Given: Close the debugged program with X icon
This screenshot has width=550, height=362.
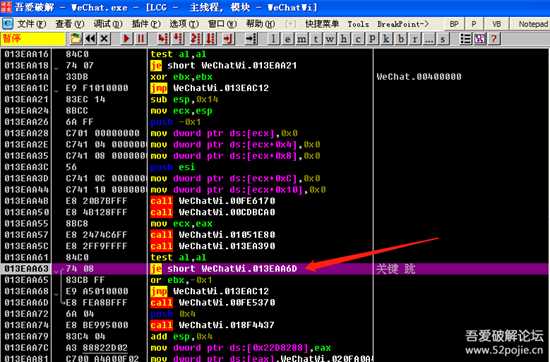Looking at the screenshot, I should (x=104, y=39).
